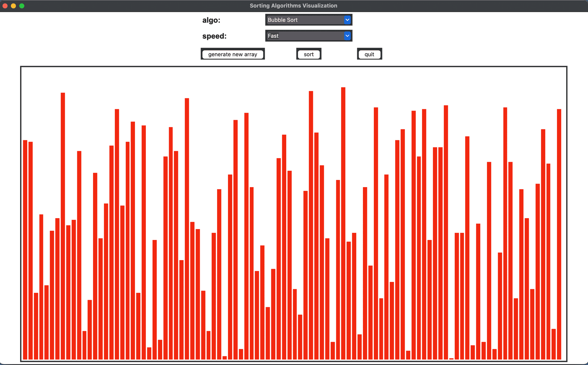588x365 pixels.
Task: Click the speed: label
Action: 214,36
